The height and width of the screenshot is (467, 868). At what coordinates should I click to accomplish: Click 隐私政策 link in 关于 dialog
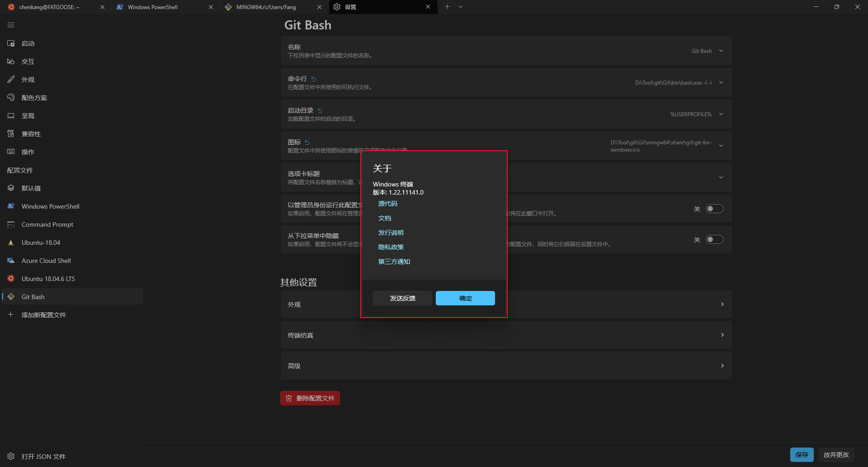391,247
